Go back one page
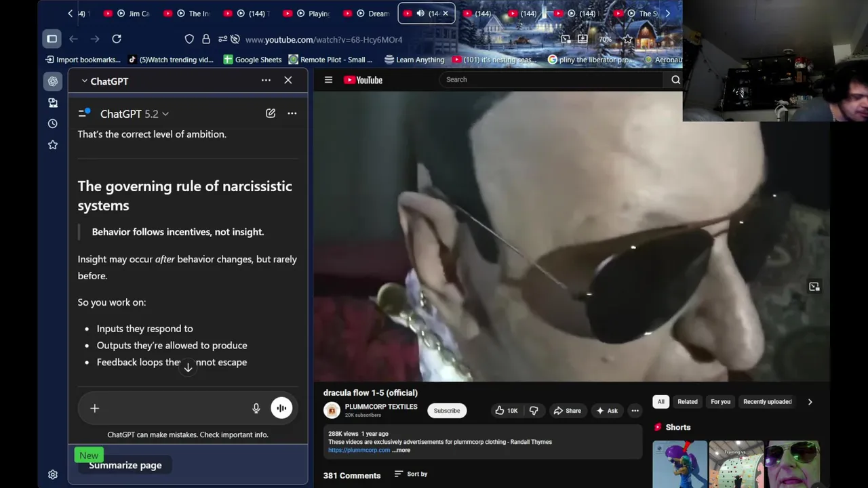Screen dimensions: 868x488 (x=73, y=39)
